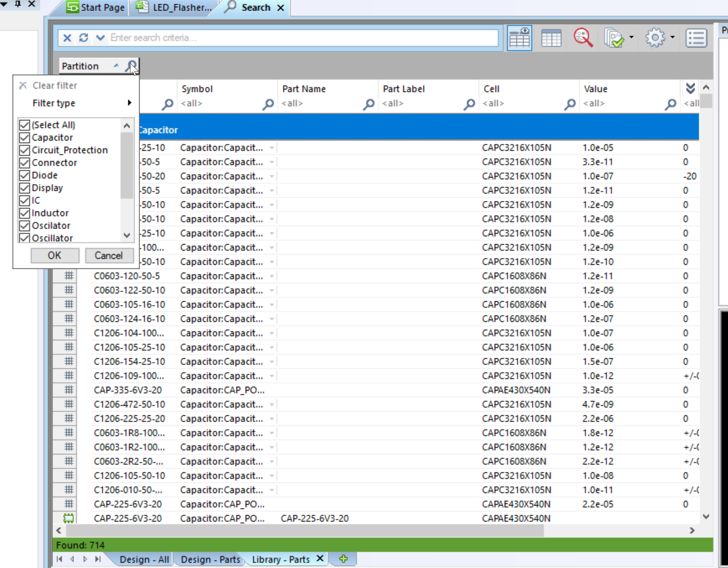The width and height of the screenshot is (728, 568).
Task: Uncheck the IC checkbox
Action: 24,200
